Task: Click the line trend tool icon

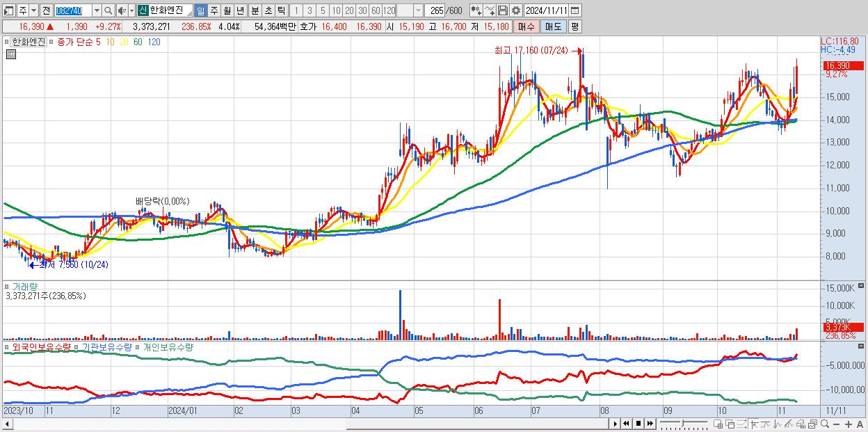Action: click(x=766, y=424)
